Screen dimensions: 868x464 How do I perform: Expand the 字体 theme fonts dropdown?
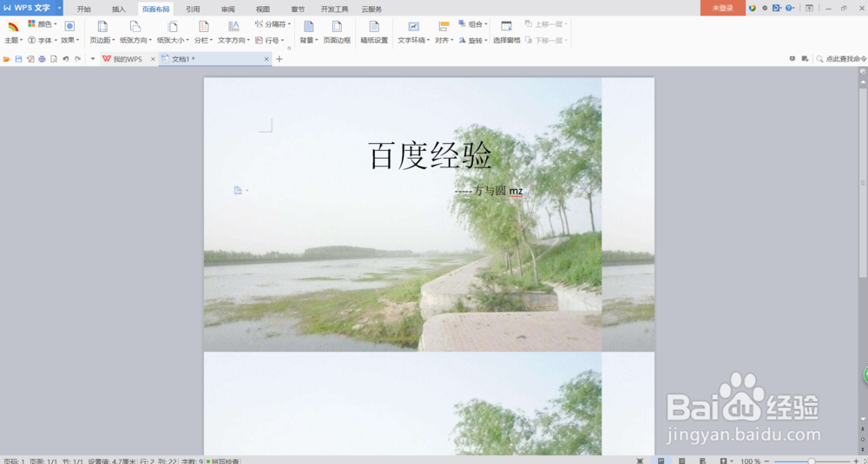click(x=56, y=41)
